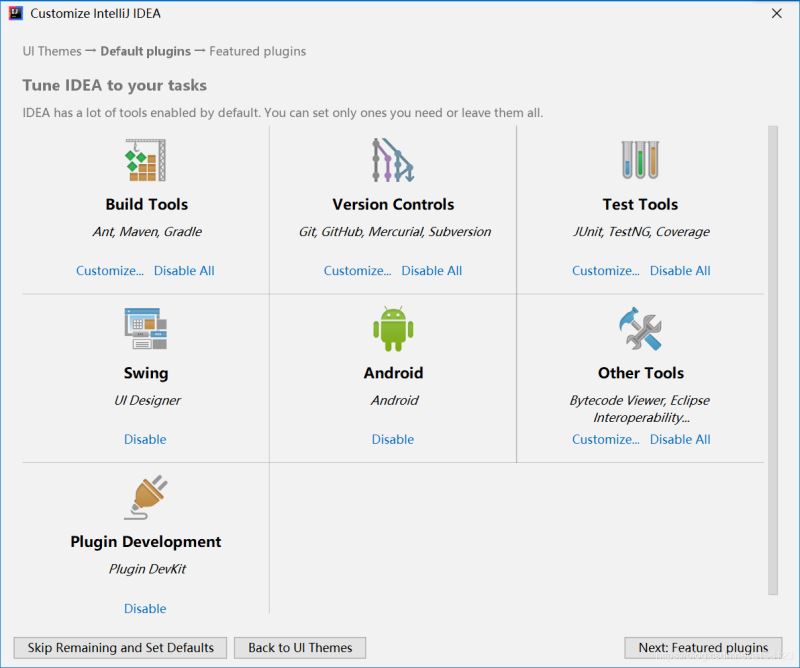Disable all Test Tools plugins

[x=680, y=271]
